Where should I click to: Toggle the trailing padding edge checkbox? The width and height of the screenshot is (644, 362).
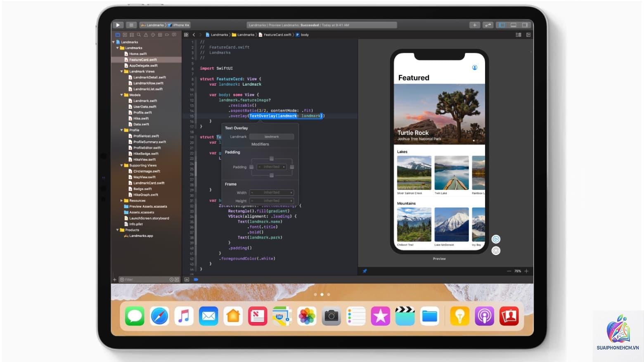[x=292, y=167]
